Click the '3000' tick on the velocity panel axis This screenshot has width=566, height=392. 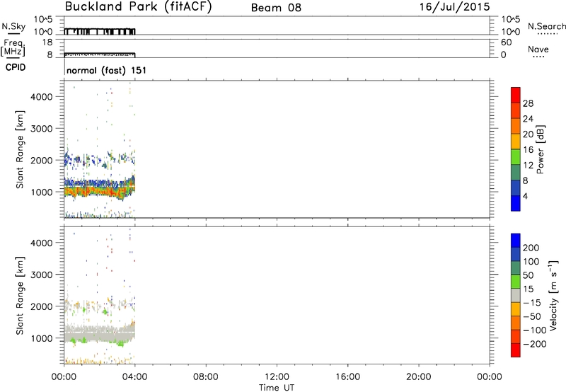coord(42,275)
